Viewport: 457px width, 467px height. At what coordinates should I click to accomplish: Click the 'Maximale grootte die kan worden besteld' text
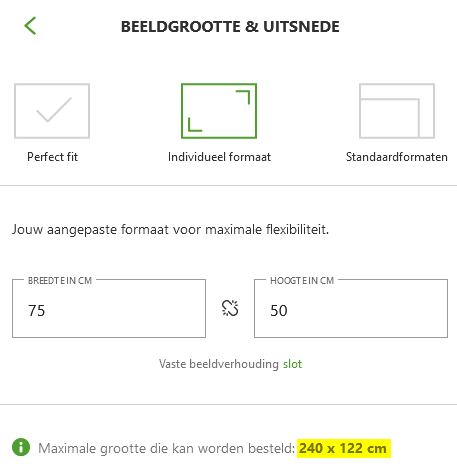(x=167, y=448)
